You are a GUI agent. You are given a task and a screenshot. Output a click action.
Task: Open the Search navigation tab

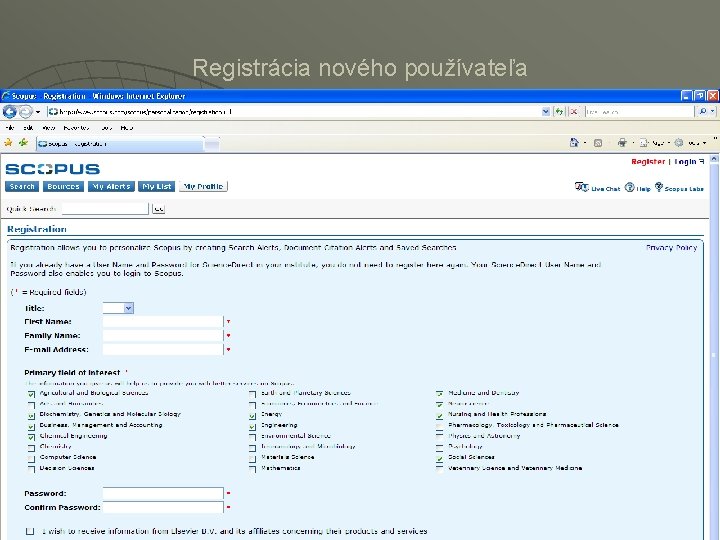tap(22, 186)
